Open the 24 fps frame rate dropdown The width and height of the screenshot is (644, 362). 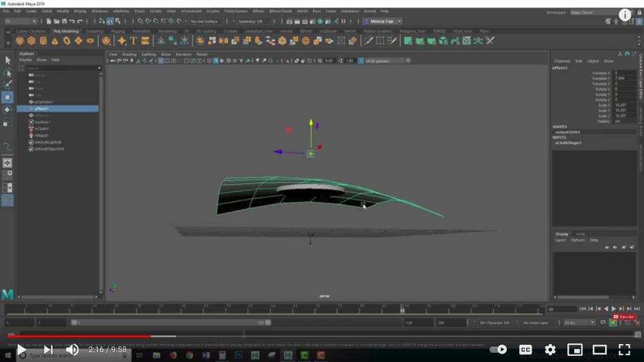click(580, 322)
